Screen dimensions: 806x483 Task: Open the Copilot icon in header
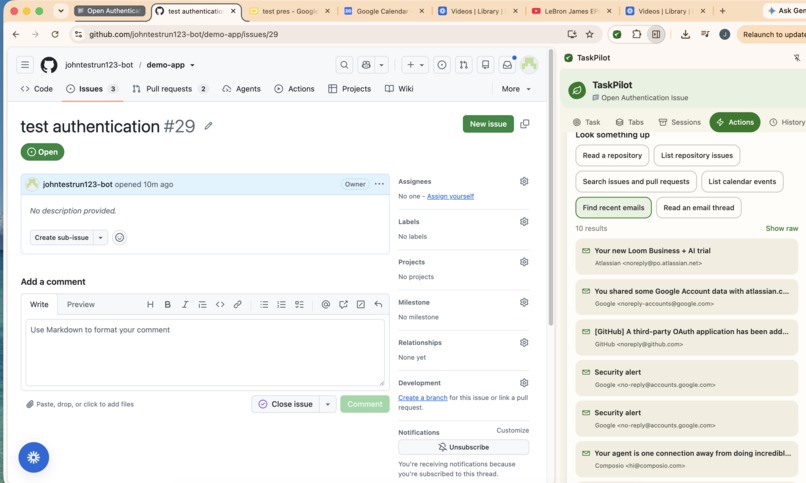pyautogui.click(x=366, y=65)
